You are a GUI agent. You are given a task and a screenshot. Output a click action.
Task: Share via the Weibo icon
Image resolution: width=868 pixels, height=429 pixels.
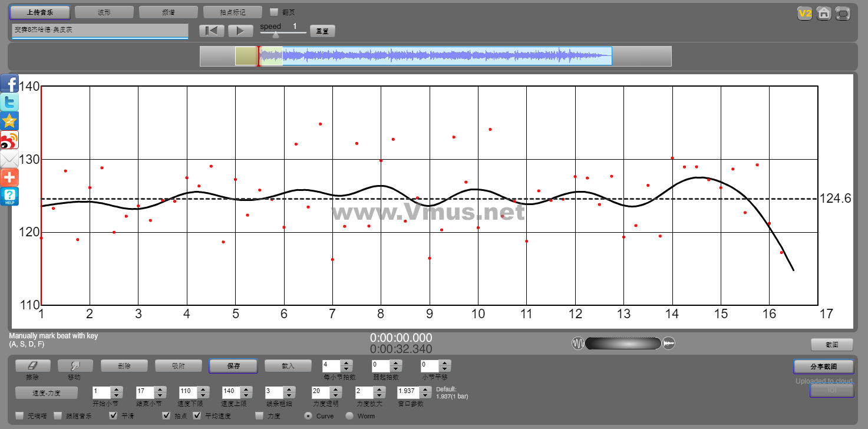10,140
